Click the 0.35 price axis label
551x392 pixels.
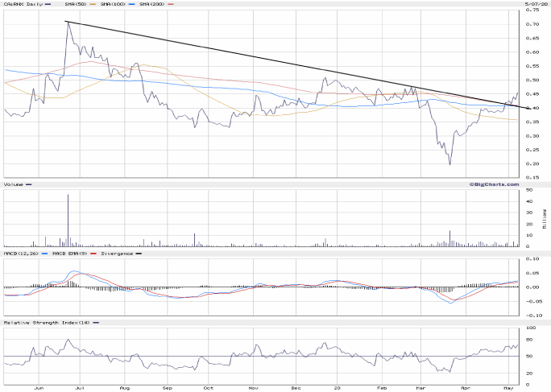(x=532, y=122)
